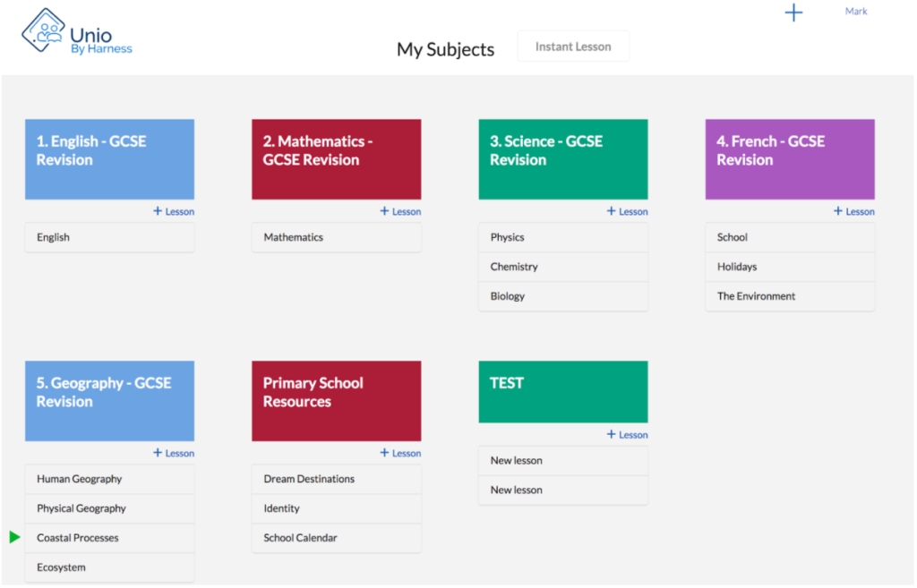The image size is (917, 588).
Task: Open the Human Geography lesson
Action: tap(109, 479)
